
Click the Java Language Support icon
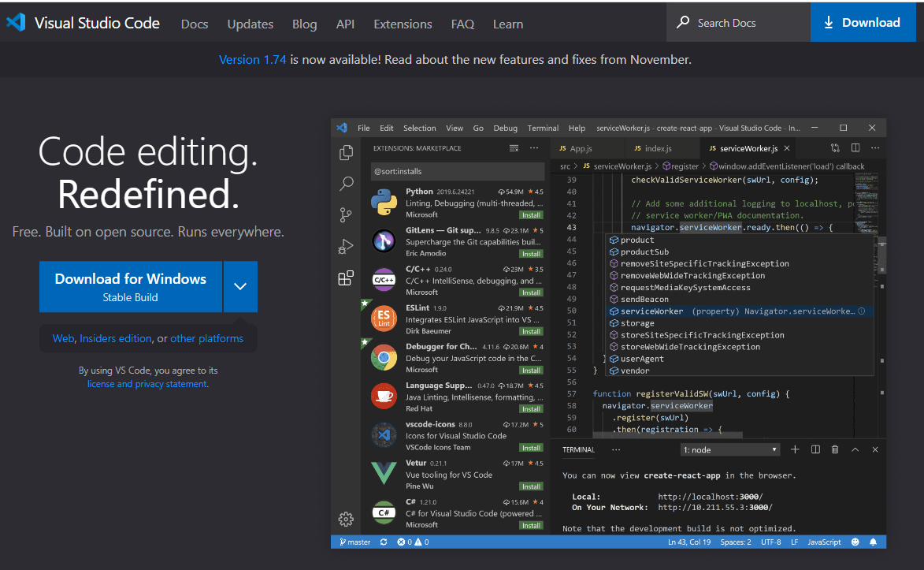[x=384, y=396]
